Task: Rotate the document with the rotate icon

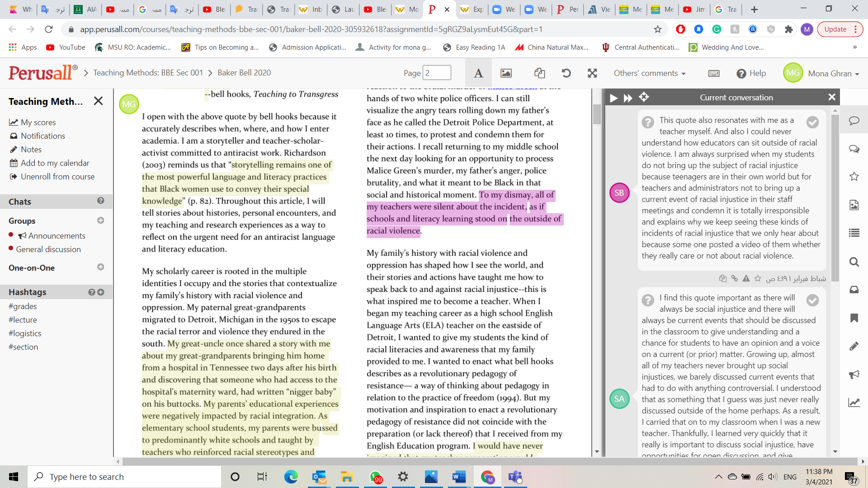Action: pos(566,73)
